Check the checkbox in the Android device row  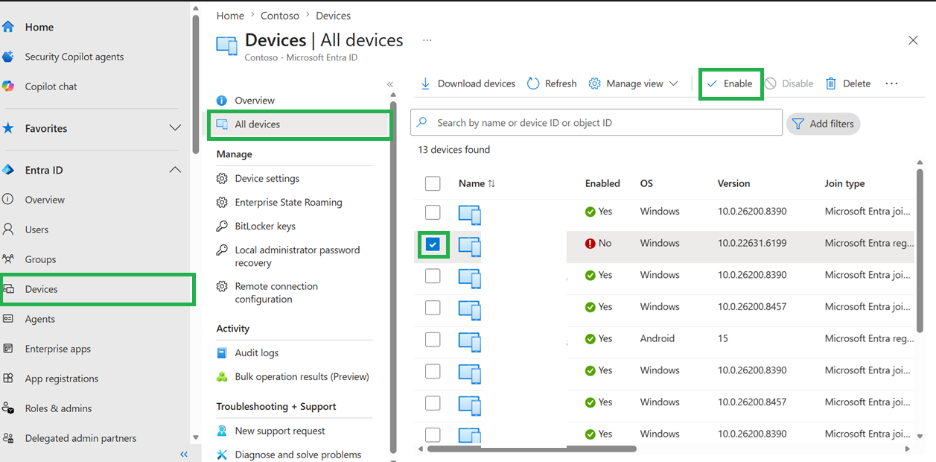click(433, 339)
